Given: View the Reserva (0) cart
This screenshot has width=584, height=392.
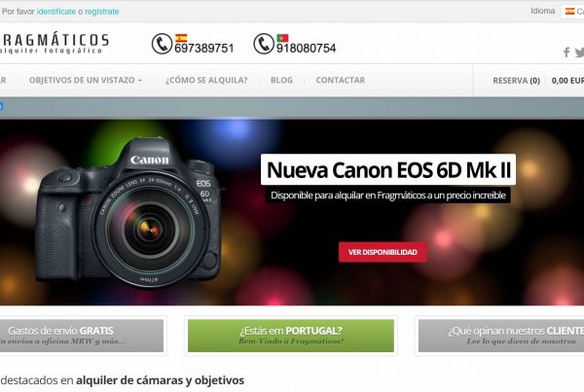Looking at the screenshot, I should pos(517,81).
